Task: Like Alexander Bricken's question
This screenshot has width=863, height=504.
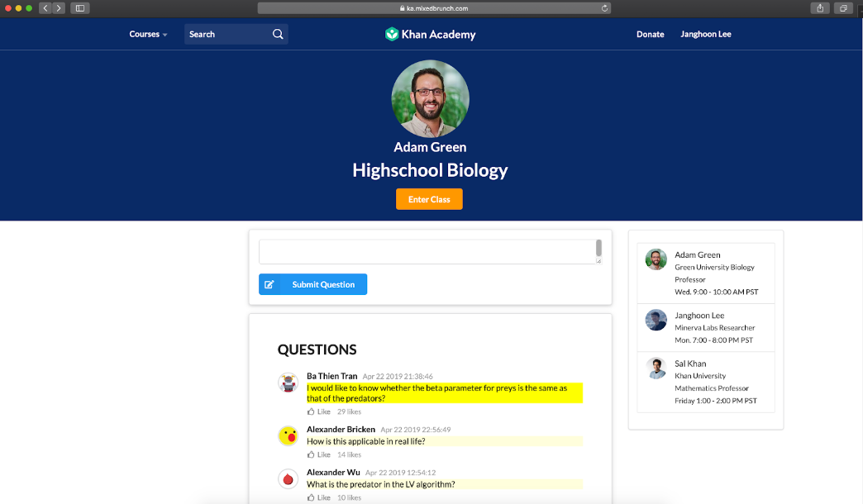Action: click(x=318, y=454)
